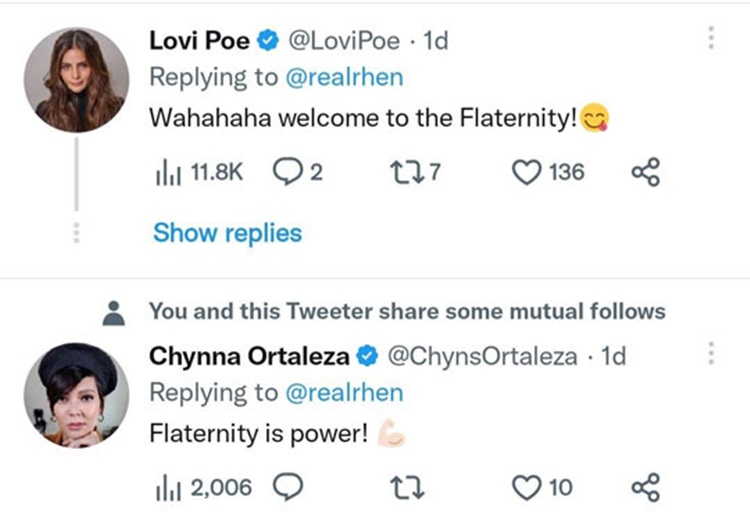Screen dimensions: 750x521
Task: Share Lovi Poe's tweet
Action: (646, 173)
